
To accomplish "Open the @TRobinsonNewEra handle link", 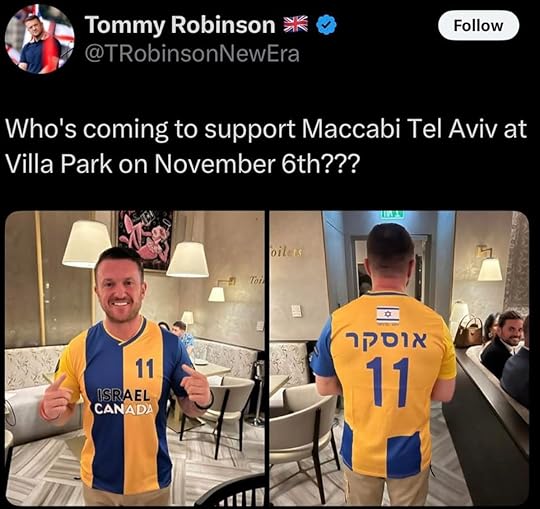I will (x=192, y=54).
